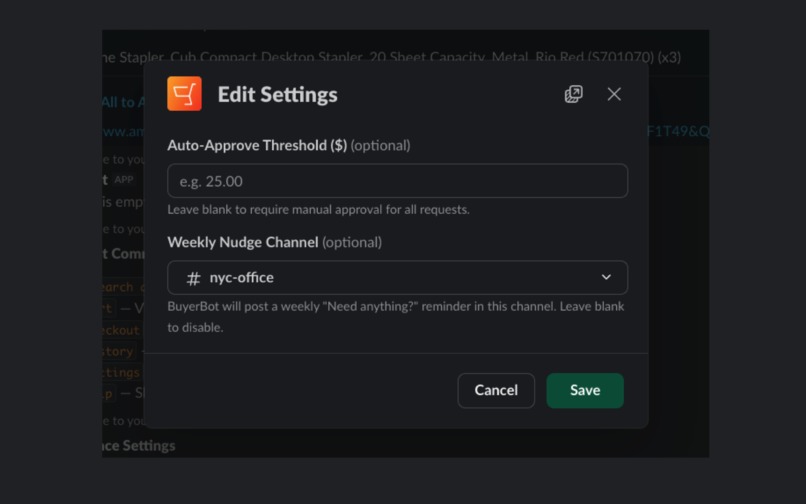806x504 pixels.
Task: Click the Cancel button
Action: tap(496, 390)
